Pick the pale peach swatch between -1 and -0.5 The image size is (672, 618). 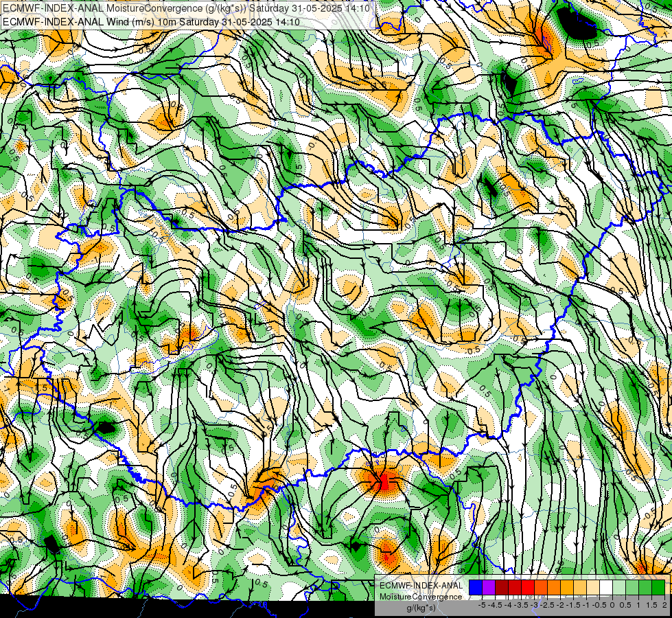[x=593, y=587]
